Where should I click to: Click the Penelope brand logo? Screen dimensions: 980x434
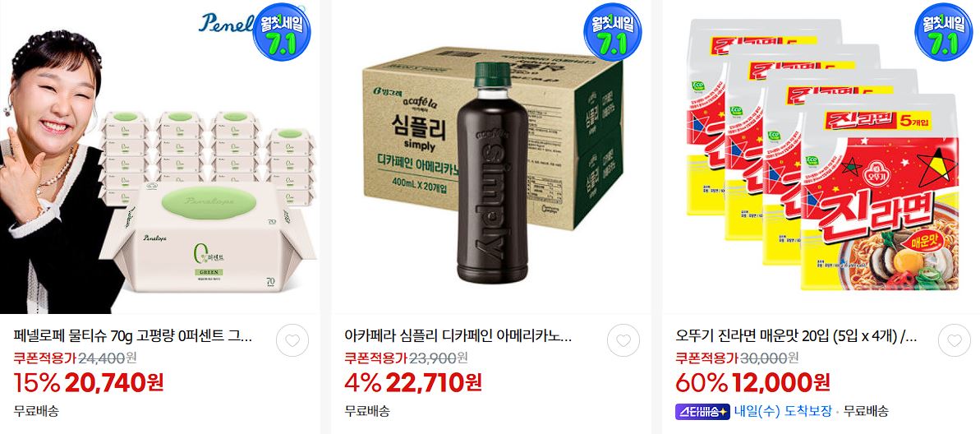226,21
